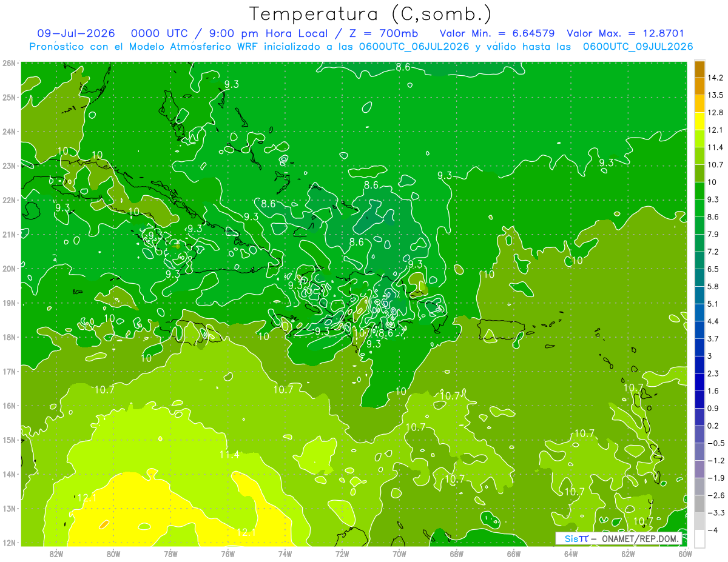Click the dark orange swatch above 14.2
Viewport: 728px width, 562px height.
[x=699, y=69]
